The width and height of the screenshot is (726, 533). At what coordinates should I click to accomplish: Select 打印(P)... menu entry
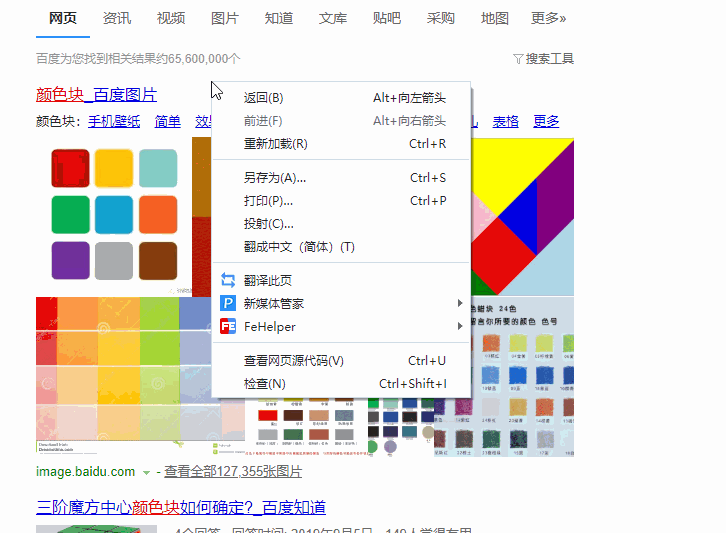tap(341, 201)
